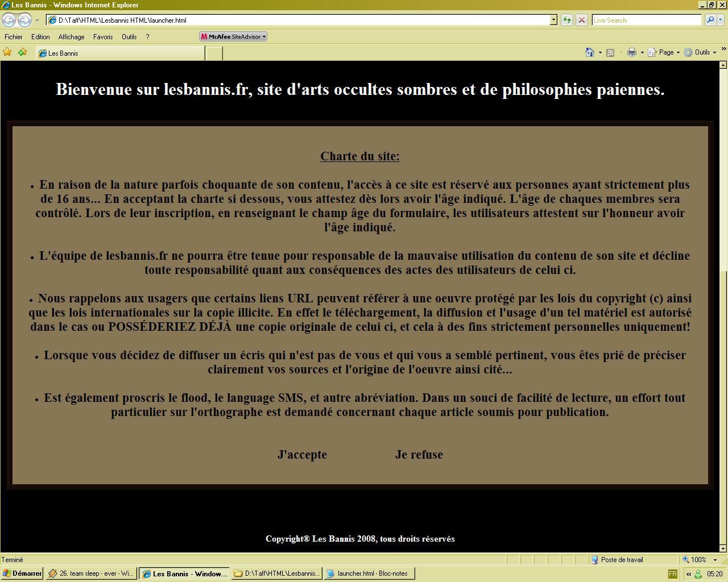Select the Les Bannis browser tab
Screen dimensions: 728x582
pyautogui.click(x=120, y=53)
